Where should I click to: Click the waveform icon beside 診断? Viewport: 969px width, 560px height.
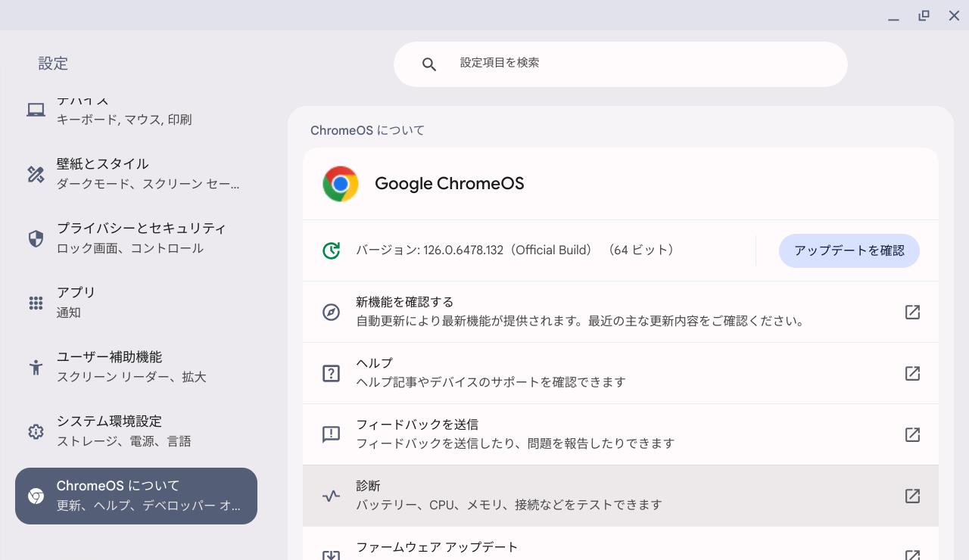[x=331, y=496]
